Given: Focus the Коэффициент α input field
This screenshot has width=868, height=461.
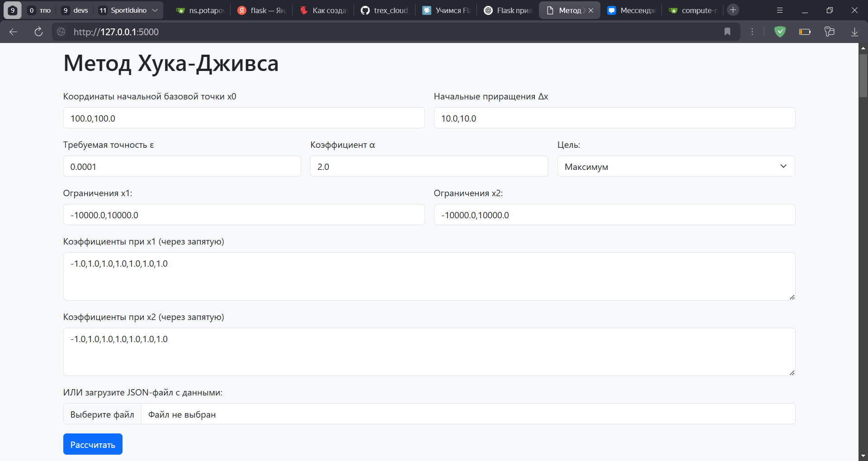Looking at the screenshot, I should 429,166.
